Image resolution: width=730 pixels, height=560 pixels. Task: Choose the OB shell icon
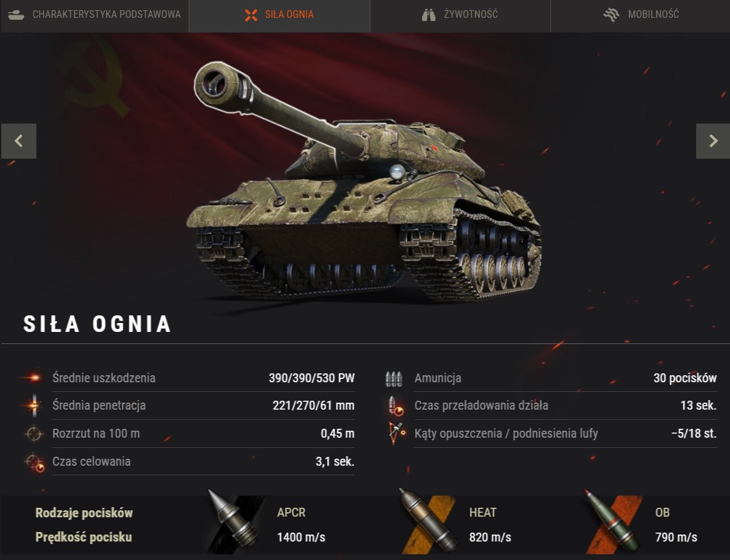(x=613, y=521)
